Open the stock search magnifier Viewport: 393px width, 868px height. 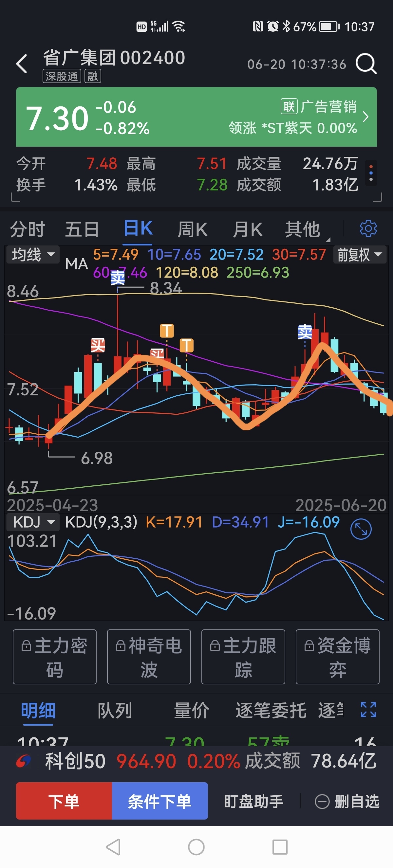(x=366, y=63)
